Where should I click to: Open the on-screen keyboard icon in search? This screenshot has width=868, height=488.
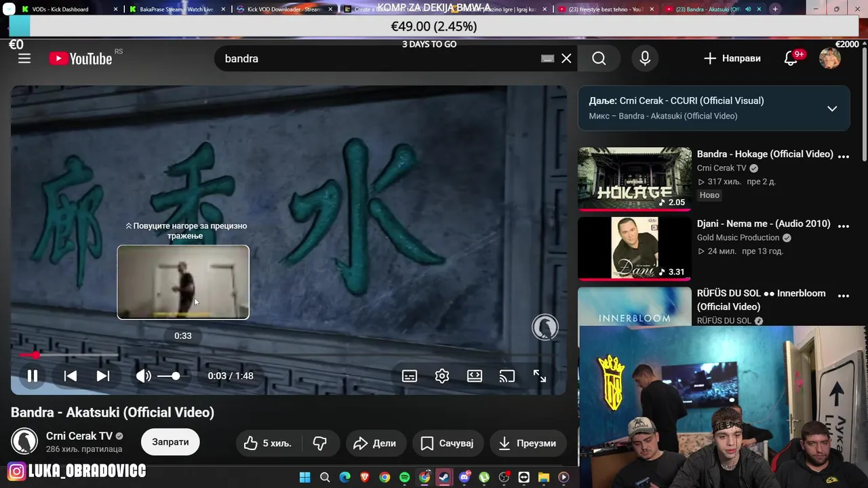point(547,58)
